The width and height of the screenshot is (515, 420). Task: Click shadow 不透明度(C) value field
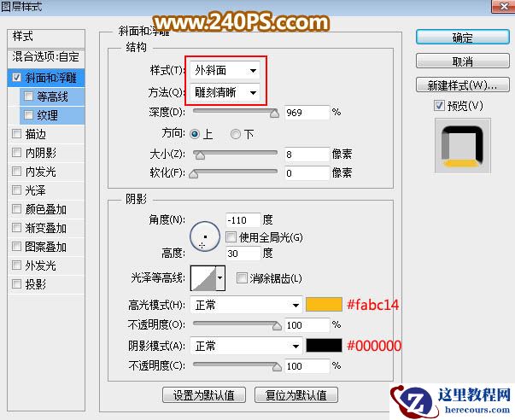(307, 366)
